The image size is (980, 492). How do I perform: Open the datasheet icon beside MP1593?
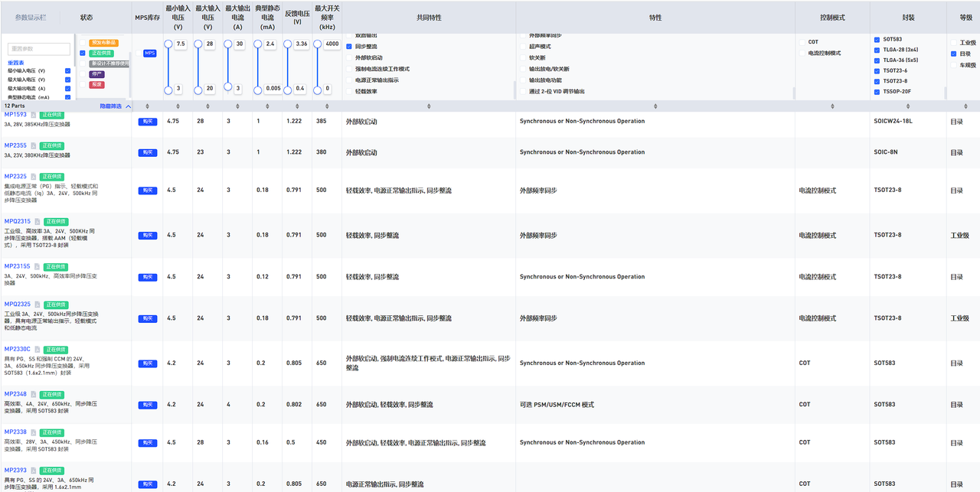tap(33, 115)
